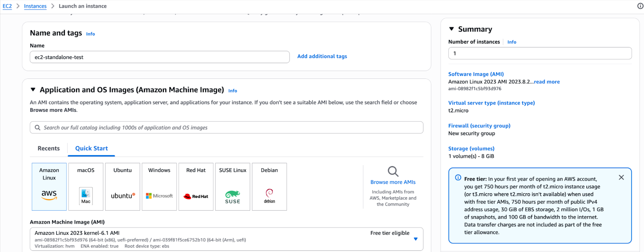The height and width of the screenshot is (252, 644).
Task: Click the t2.micro instance type text
Action: tap(458, 111)
